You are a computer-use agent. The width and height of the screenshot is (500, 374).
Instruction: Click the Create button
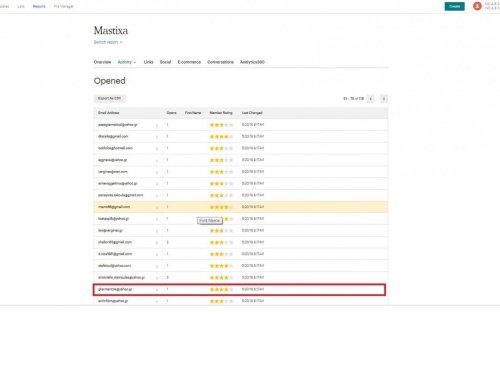454,6
